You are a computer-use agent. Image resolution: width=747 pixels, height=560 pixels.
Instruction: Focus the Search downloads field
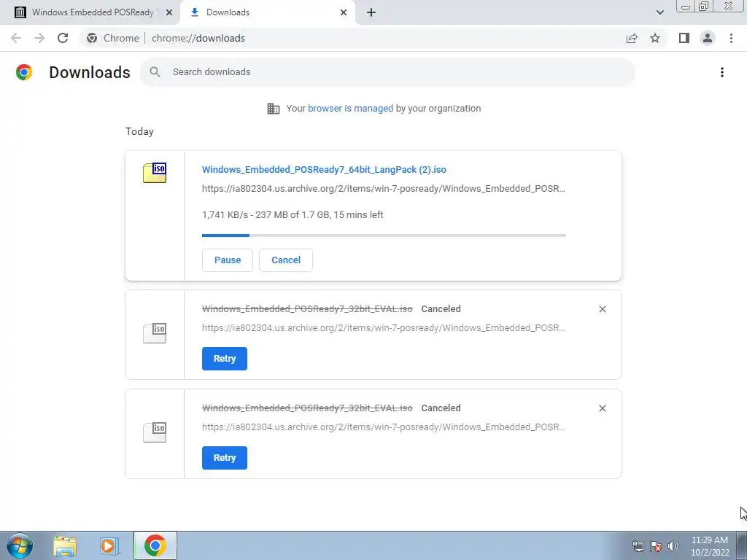point(387,72)
